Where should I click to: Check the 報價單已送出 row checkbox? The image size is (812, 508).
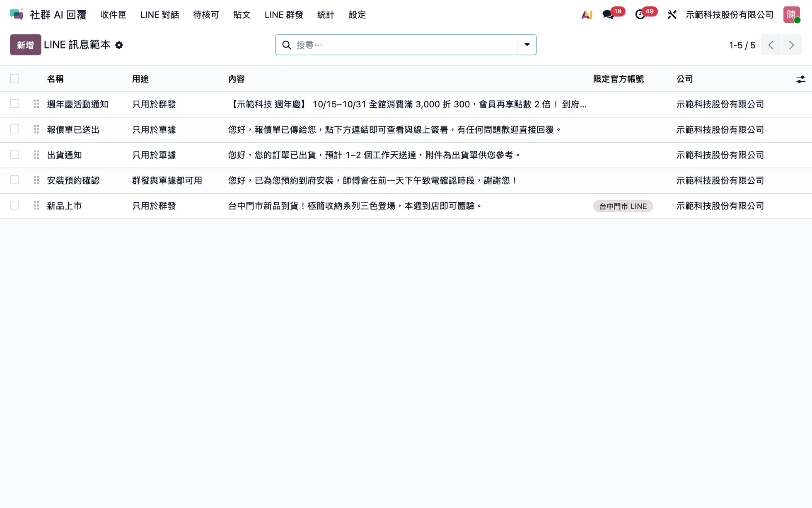pyautogui.click(x=15, y=129)
